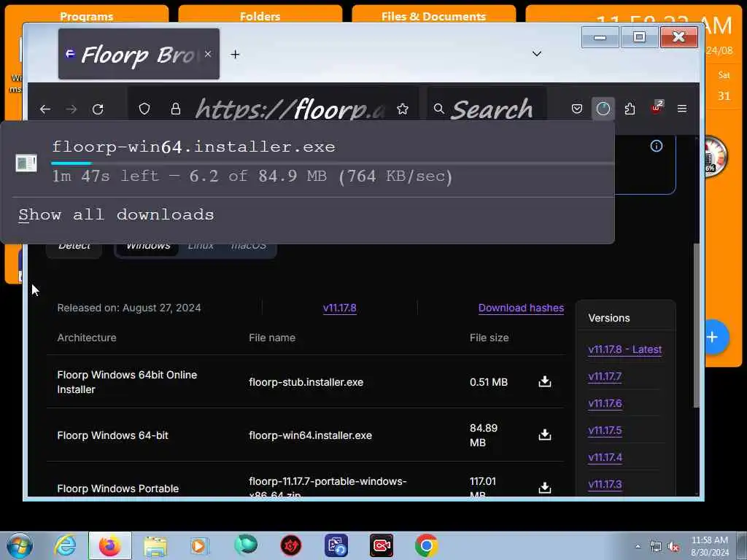This screenshot has height=560, width=747.
Task: Click the download progress bar
Action: (x=332, y=163)
